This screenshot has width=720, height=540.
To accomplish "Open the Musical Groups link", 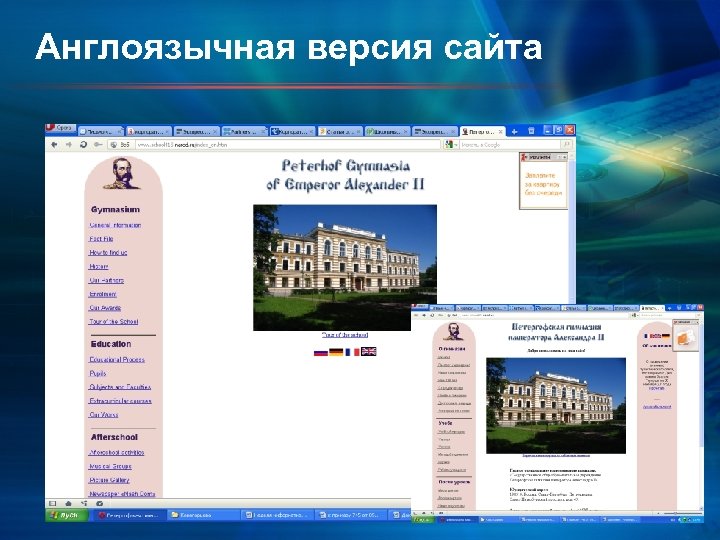I will pos(110,466).
